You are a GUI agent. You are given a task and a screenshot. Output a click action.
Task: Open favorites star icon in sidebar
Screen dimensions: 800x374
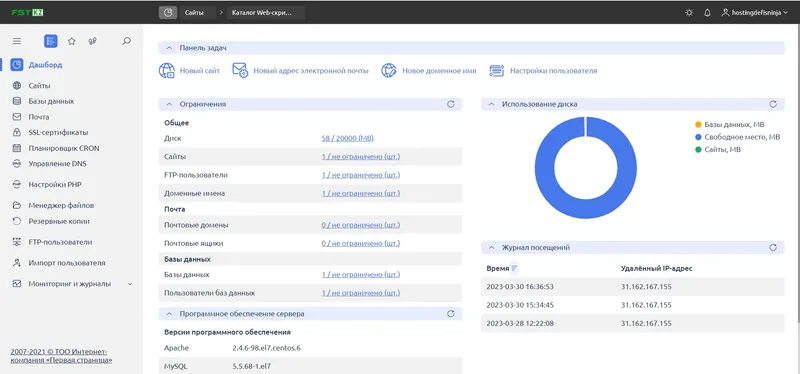72,41
